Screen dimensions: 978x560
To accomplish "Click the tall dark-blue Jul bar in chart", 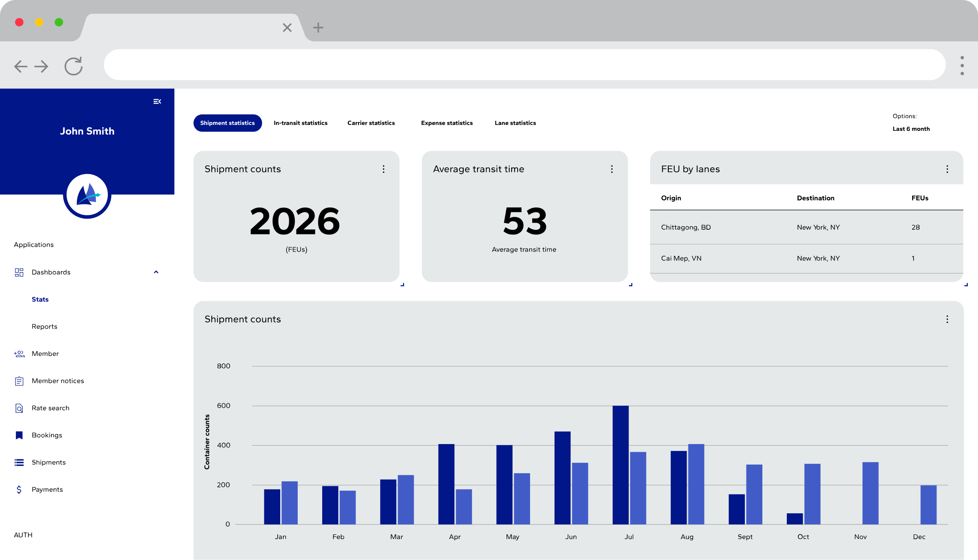I will click(620, 465).
